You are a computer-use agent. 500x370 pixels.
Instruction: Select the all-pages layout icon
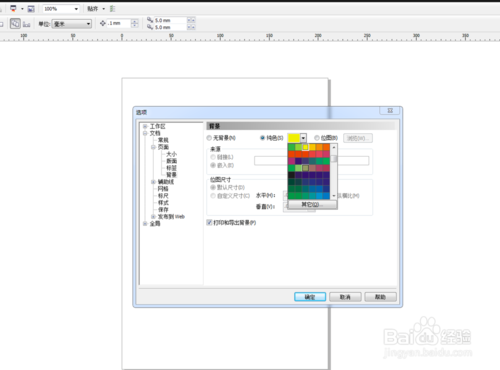tap(15, 24)
